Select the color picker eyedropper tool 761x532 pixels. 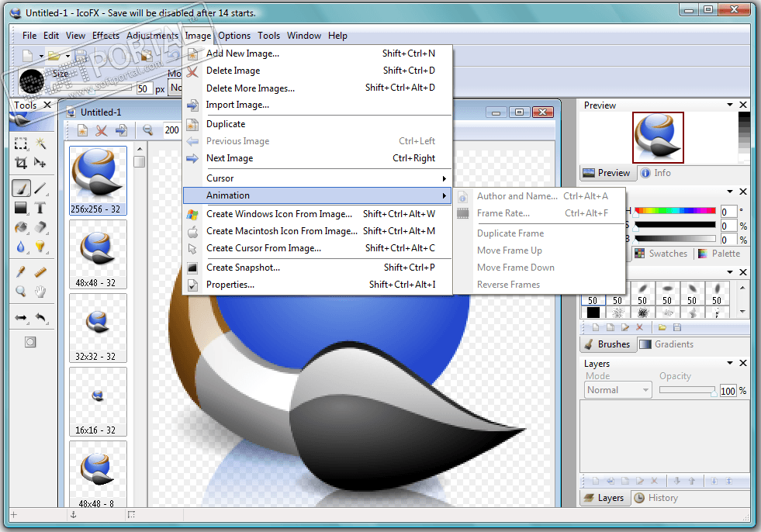pos(21,272)
